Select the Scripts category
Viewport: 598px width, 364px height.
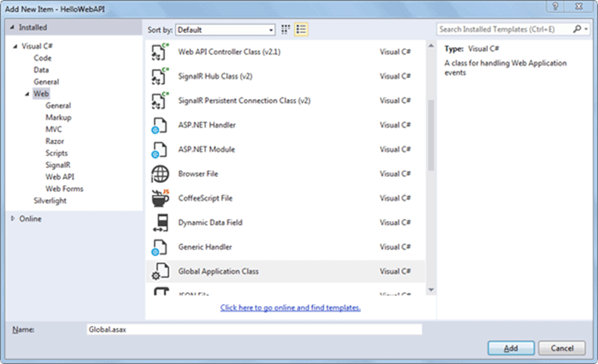coord(57,153)
